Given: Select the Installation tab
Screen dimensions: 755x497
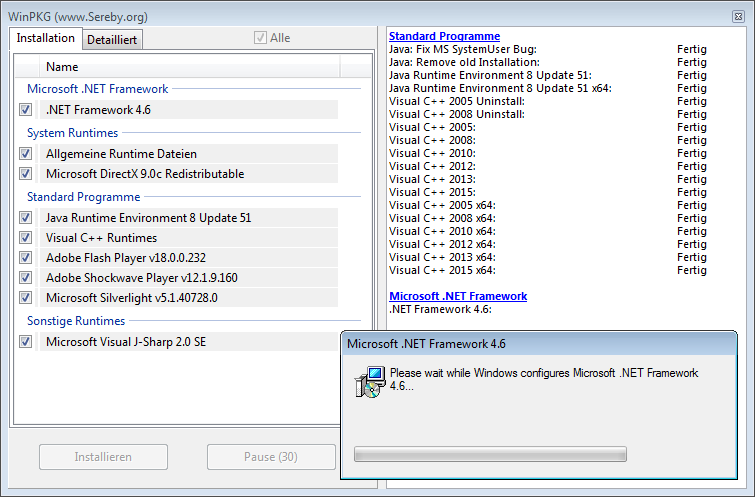Looking at the screenshot, I should pyautogui.click(x=46, y=38).
